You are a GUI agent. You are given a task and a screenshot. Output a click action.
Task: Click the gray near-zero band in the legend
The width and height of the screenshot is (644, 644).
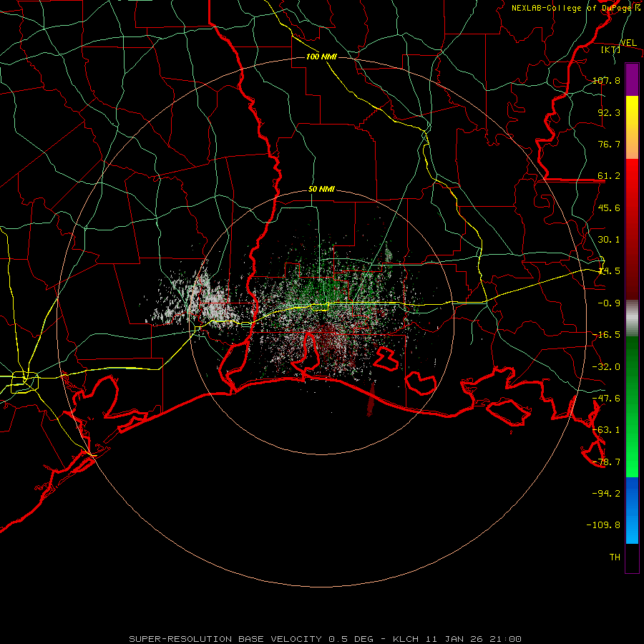click(x=632, y=318)
